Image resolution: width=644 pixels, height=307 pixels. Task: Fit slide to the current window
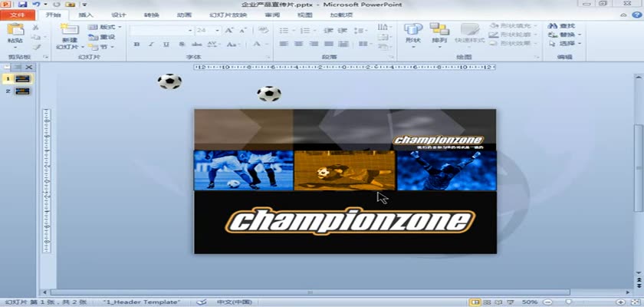[635, 302]
